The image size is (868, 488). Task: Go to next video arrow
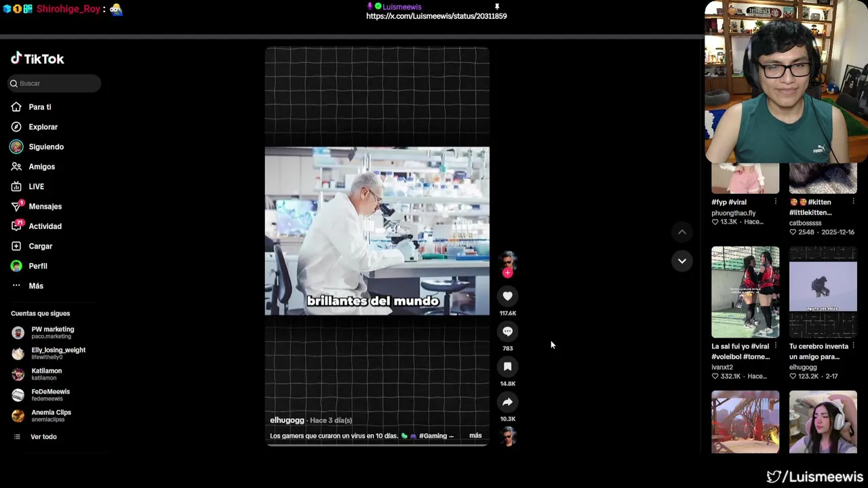point(682,261)
